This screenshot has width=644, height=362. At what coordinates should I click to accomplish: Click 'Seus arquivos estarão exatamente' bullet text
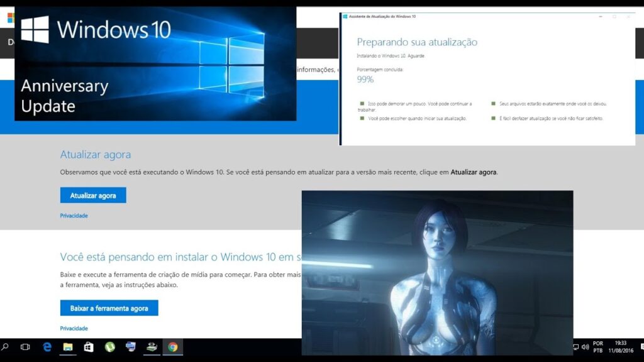pos(553,104)
